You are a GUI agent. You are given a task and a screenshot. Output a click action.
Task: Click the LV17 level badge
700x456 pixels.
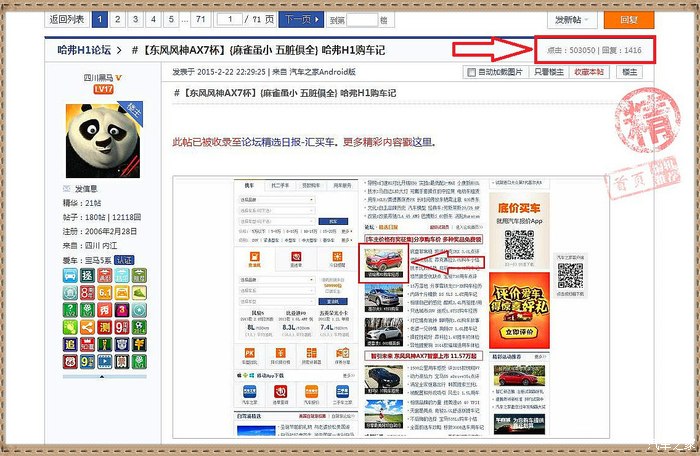(x=103, y=89)
